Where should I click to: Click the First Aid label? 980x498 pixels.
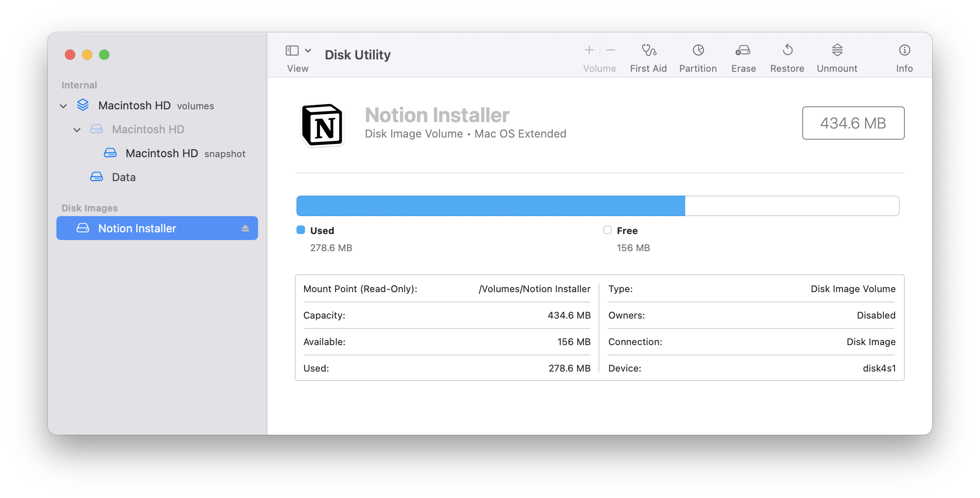coord(648,68)
